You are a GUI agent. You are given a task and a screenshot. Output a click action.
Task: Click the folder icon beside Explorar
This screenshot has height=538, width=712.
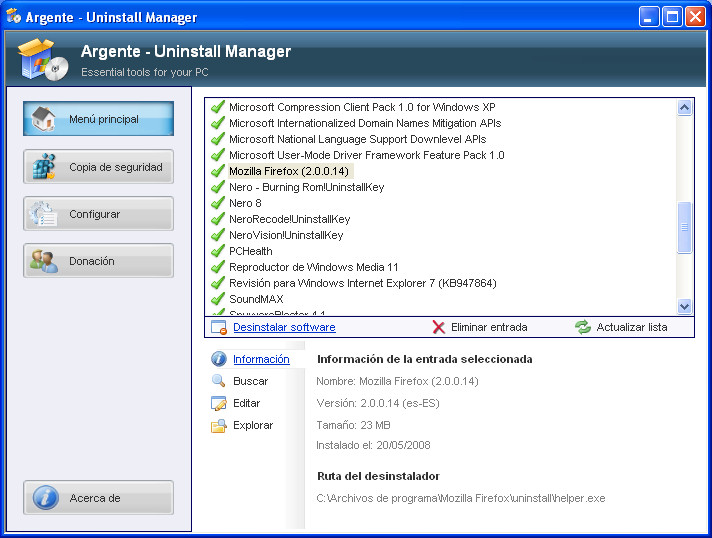pos(219,425)
